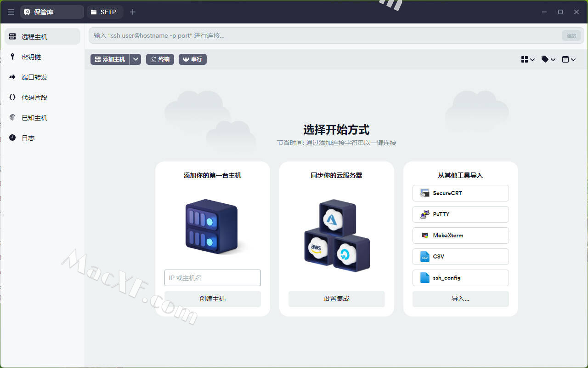Viewport: 588px width, 368px height.
Task: Select 远程主机 in the sidebar
Action: pyautogui.click(x=42, y=36)
